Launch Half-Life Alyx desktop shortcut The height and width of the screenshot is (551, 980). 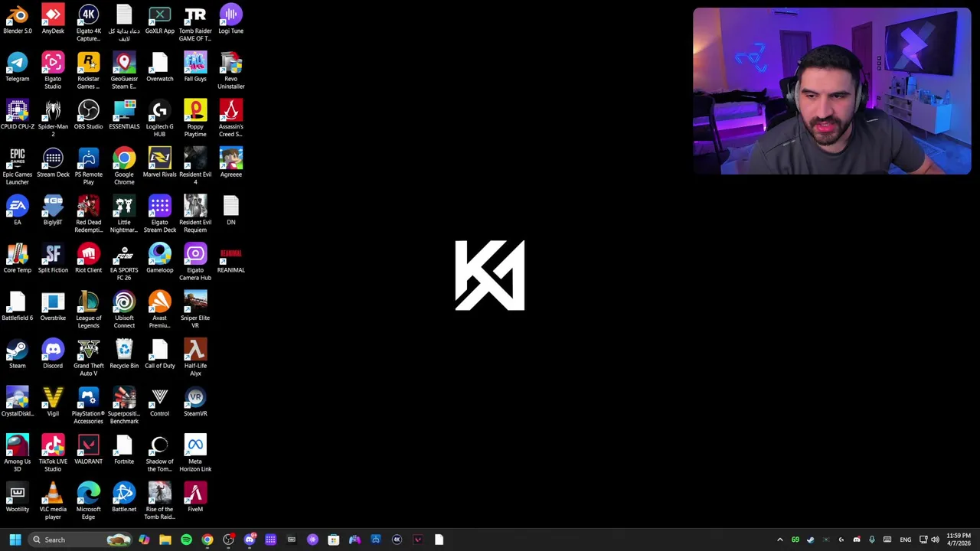click(x=195, y=358)
